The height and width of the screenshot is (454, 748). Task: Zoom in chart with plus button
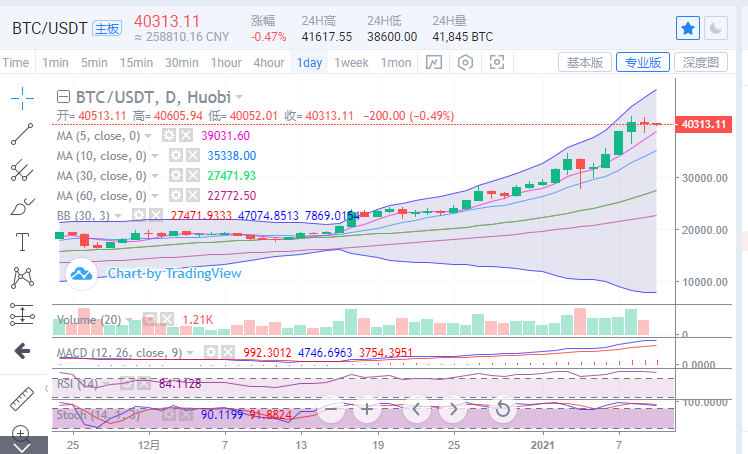click(367, 409)
